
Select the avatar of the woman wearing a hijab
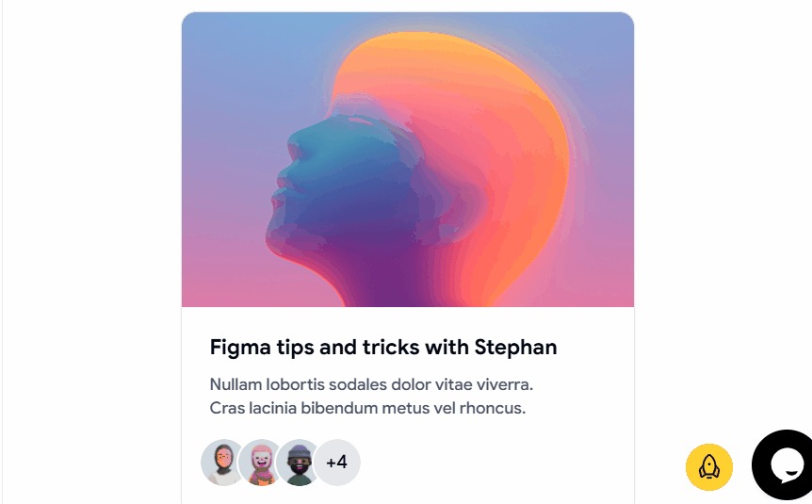pos(223,462)
